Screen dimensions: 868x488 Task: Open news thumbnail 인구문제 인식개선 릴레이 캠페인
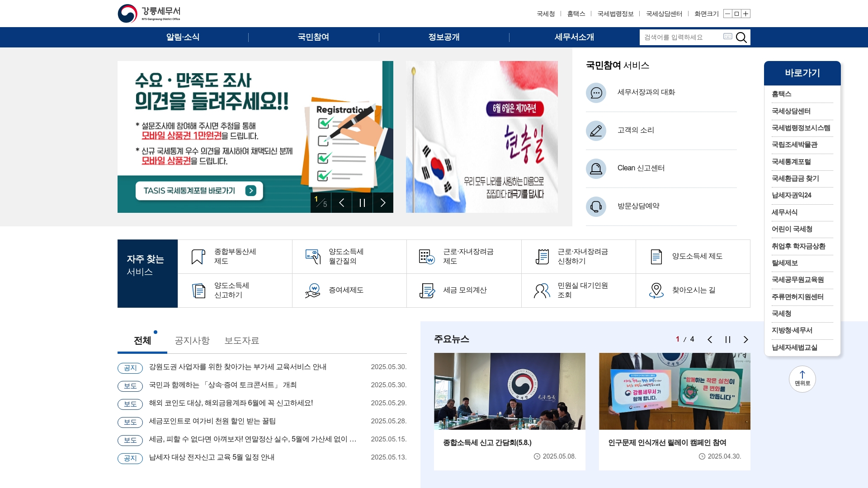coord(675,391)
